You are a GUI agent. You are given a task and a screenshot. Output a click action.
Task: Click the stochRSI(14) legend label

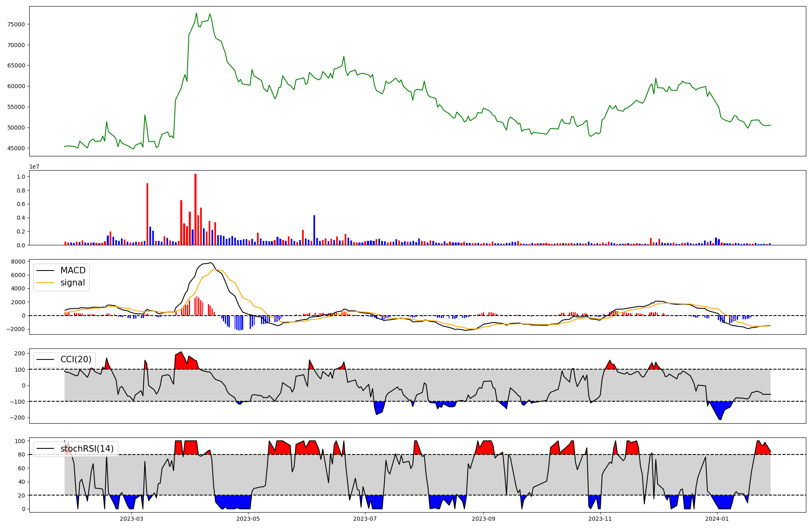click(x=87, y=449)
